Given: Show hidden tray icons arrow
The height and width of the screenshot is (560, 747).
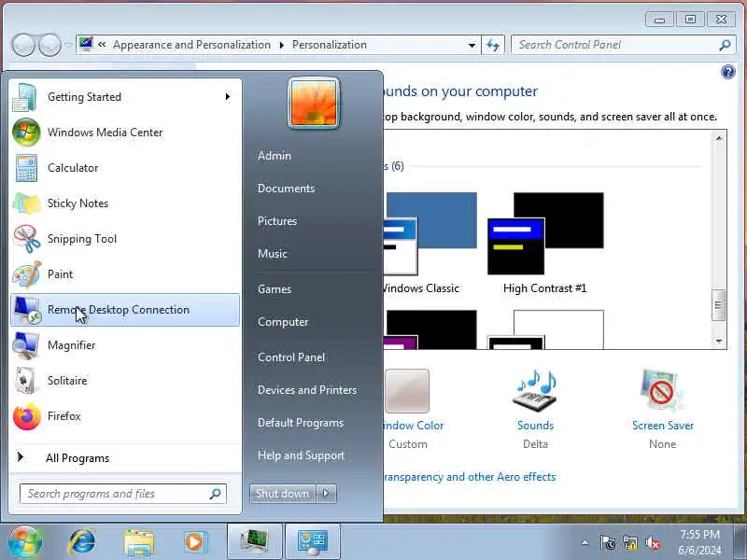Looking at the screenshot, I should (x=585, y=542).
